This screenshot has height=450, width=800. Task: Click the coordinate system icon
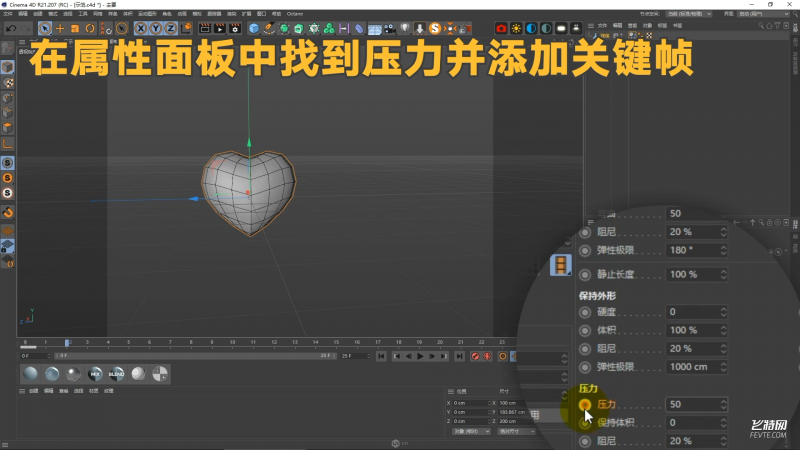tap(186, 28)
